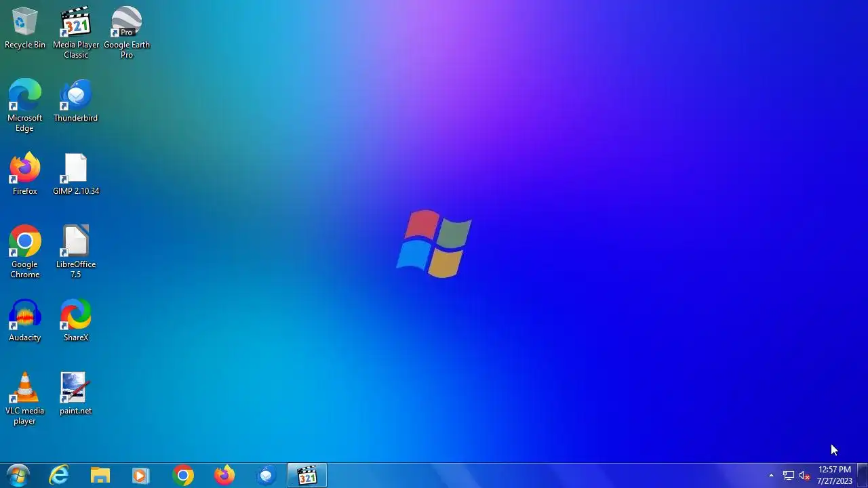This screenshot has height=488, width=868.
Task: Select the Microsoft Edge desktop shortcut
Action: pyautogui.click(x=25, y=106)
